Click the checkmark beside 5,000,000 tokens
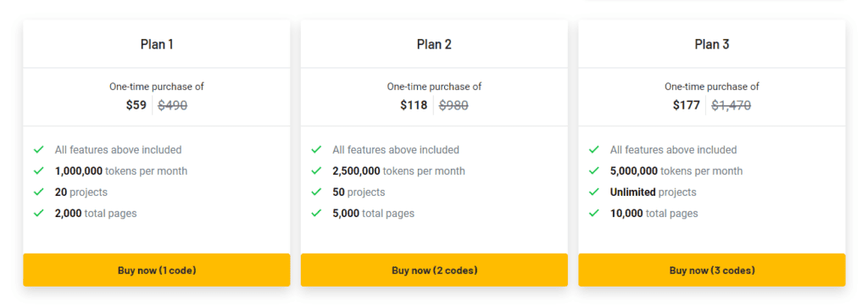This screenshot has height=307, width=868. point(594,170)
